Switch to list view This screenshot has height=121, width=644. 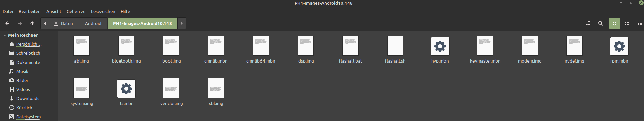627,23
